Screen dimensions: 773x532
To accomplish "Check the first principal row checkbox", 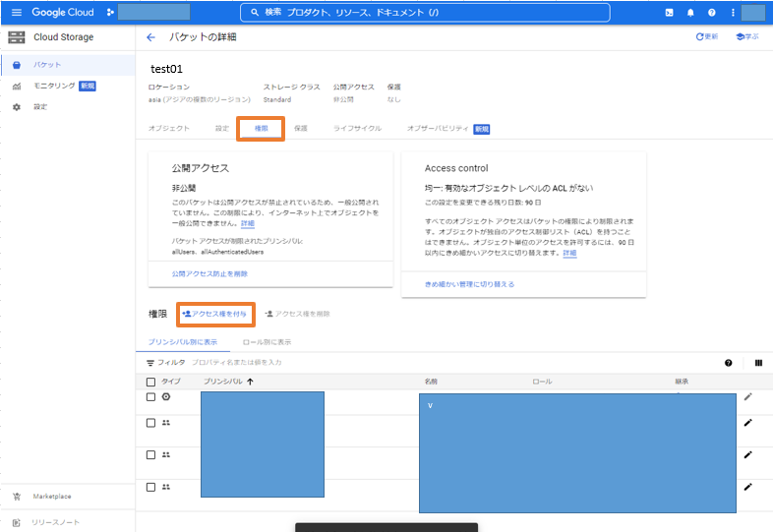I will click(150, 397).
